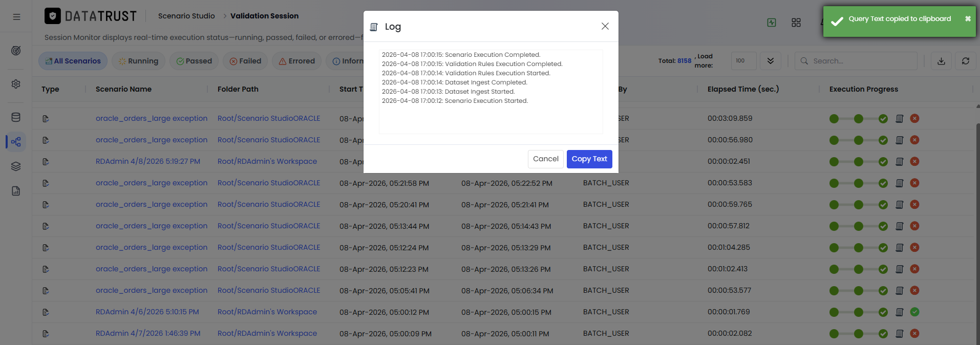
Task: Open the hamburger menu icon
Action: coord(16,17)
